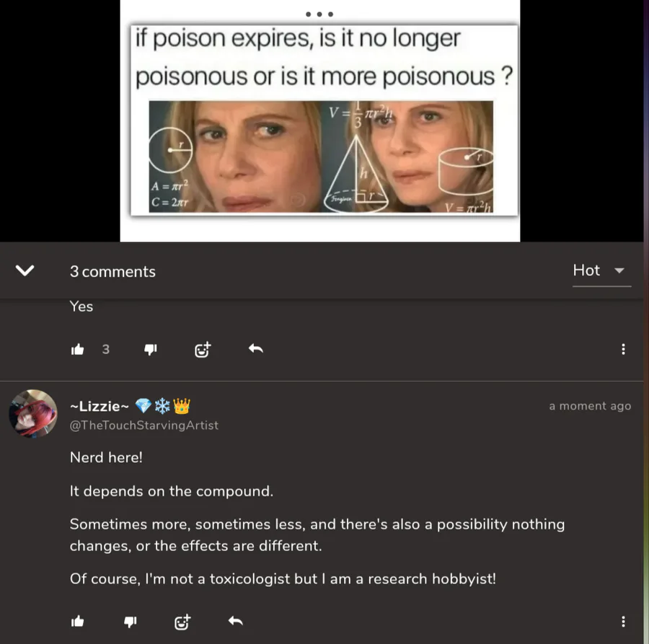Add emoji reaction to the "Yes" comment
The image size is (649, 644).
click(203, 350)
